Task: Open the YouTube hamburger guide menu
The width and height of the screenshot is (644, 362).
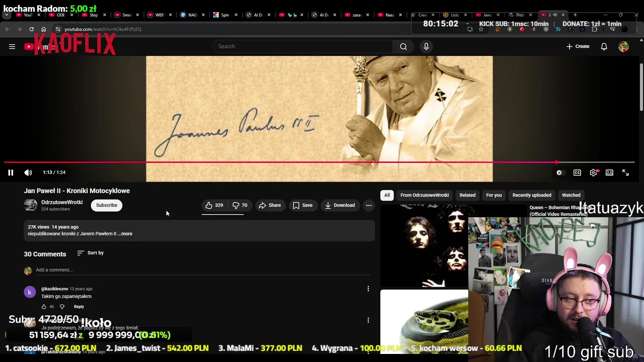Action: [x=12, y=47]
